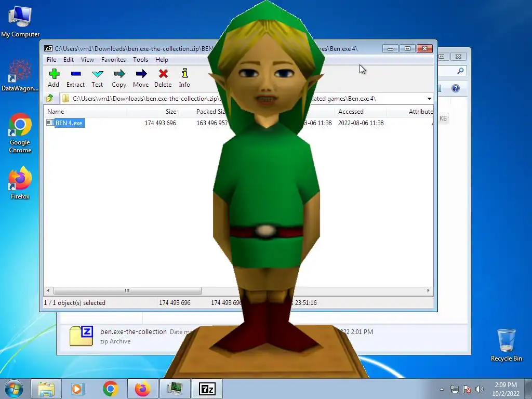Show hidden system tray icons
The image size is (532, 399).
(442, 389)
